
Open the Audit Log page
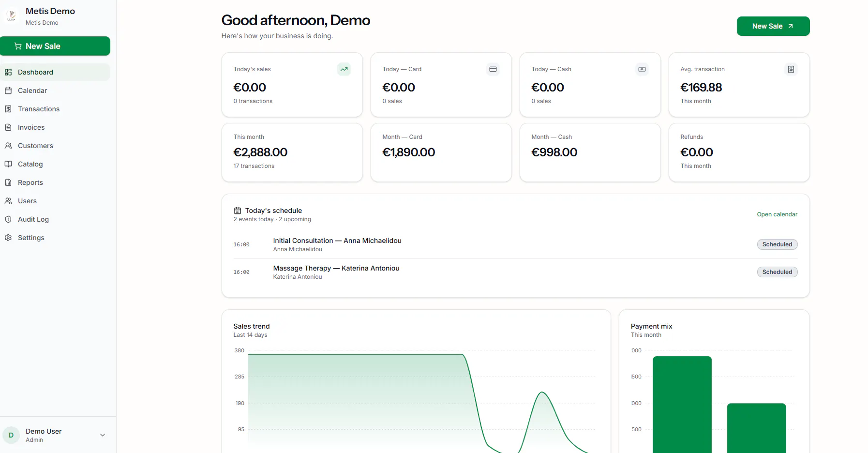(55, 219)
